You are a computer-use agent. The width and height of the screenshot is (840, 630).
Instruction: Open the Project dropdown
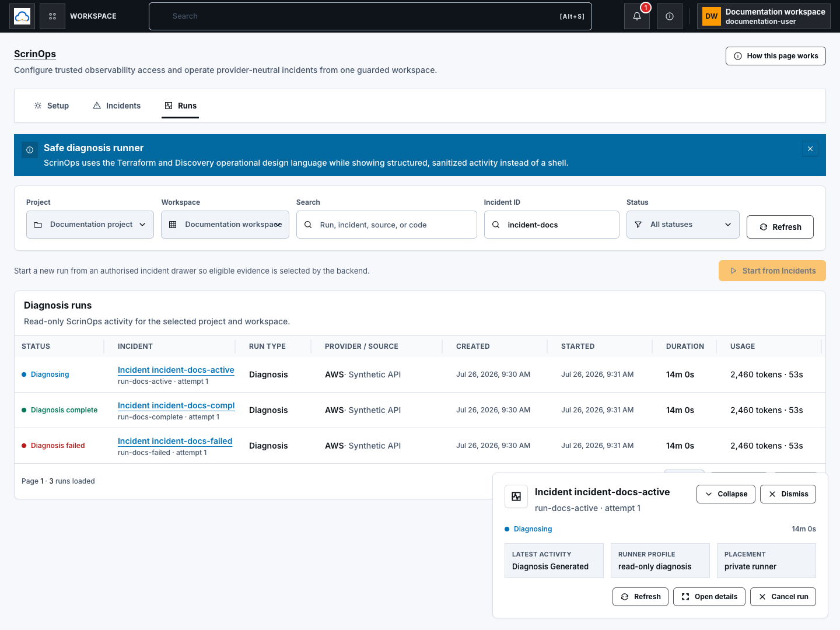(90, 225)
